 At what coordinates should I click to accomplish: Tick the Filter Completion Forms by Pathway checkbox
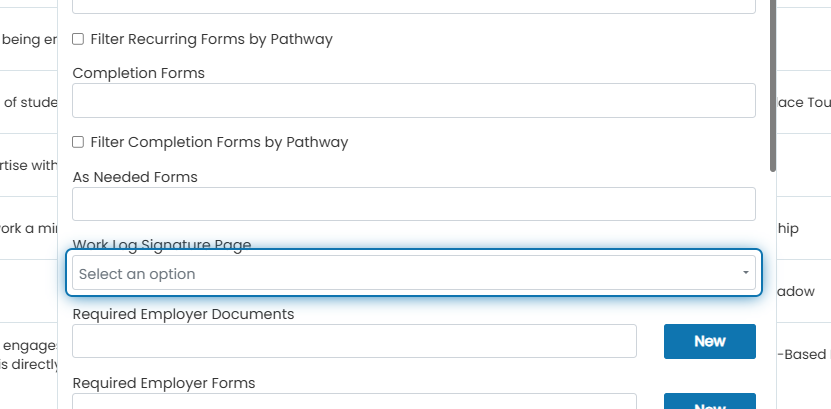78,142
